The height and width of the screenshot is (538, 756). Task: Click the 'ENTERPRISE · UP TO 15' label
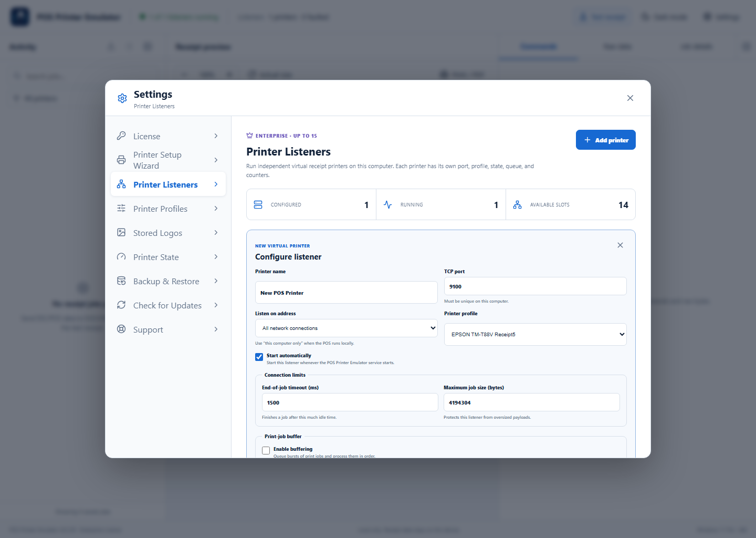tap(286, 136)
